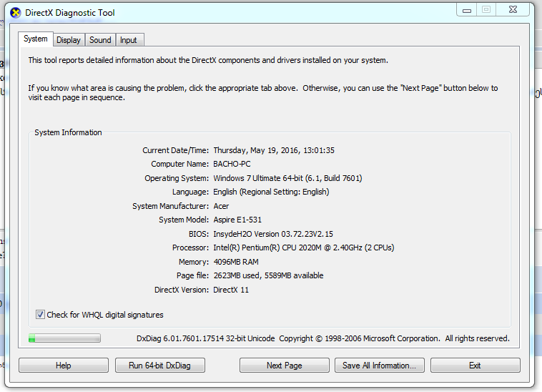Screen dimensions: 542x392
Task: Click the disabled maximize window button
Action: click(486, 10)
